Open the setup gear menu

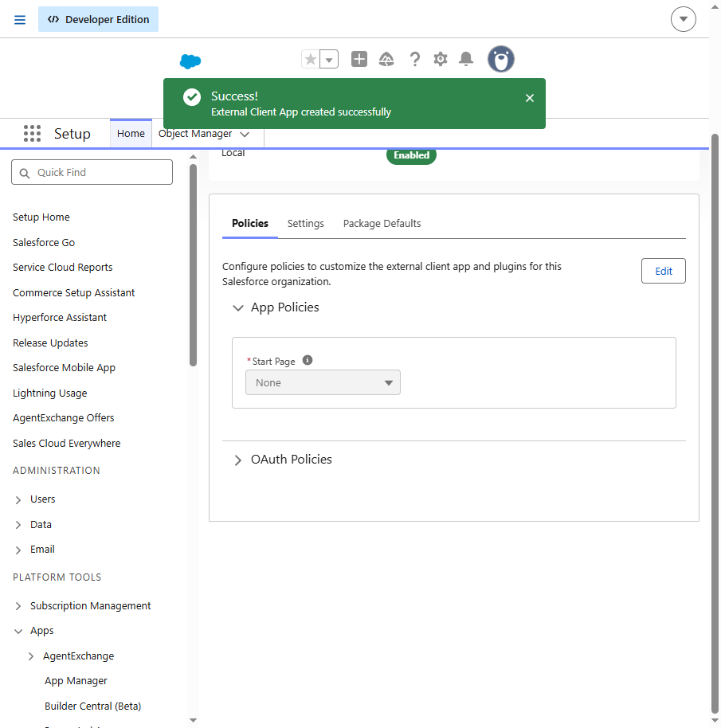(x=440, y=59)
